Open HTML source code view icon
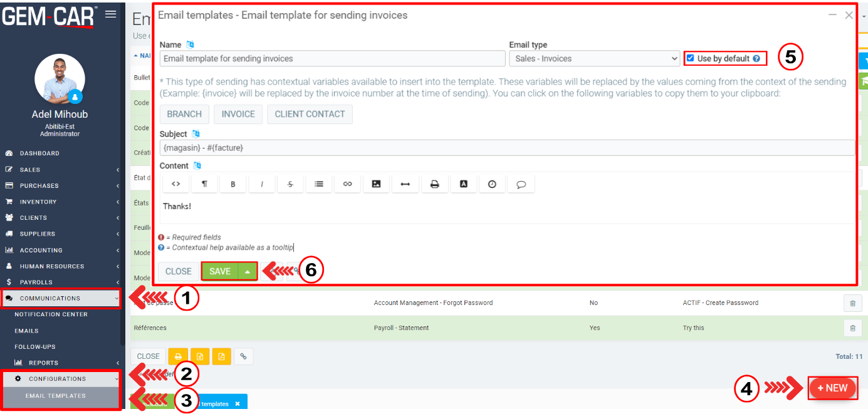Screen dimensions: 868x414 (x=176, y=184)
